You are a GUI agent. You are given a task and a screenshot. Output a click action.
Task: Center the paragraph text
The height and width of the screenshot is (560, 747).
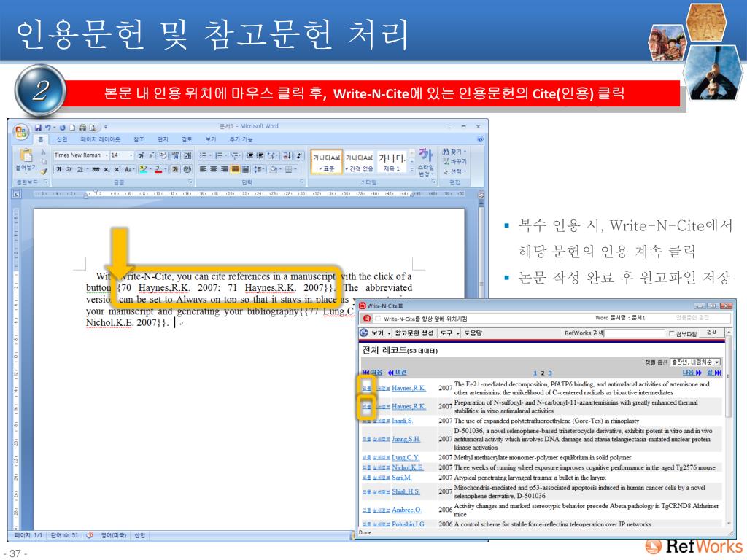pos(214,169)
